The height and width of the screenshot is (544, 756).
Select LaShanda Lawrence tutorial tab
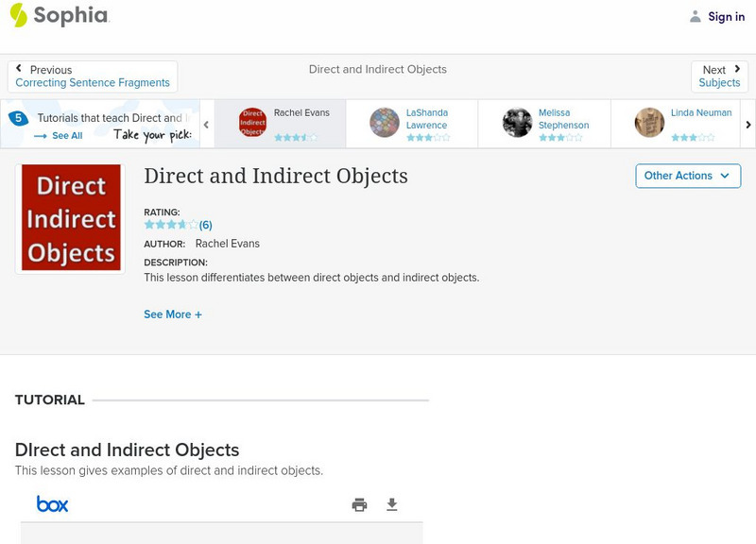411,124
